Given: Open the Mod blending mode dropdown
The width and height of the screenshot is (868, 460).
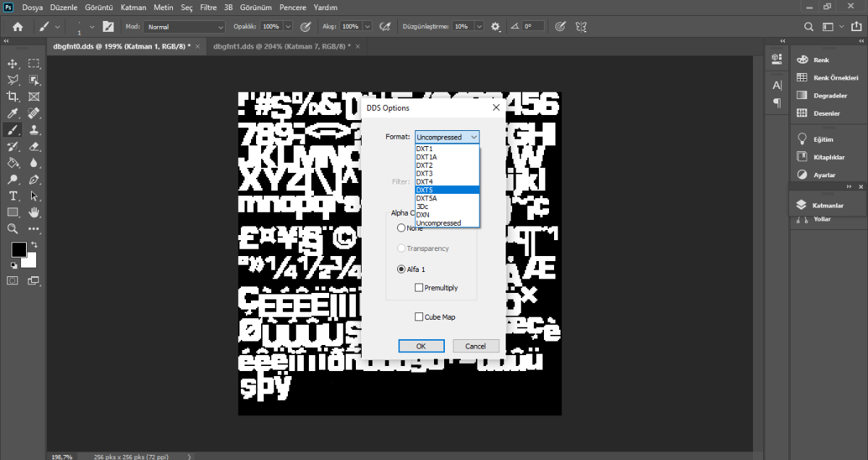Looking at the screenshot, I should (x=186, y=26).
